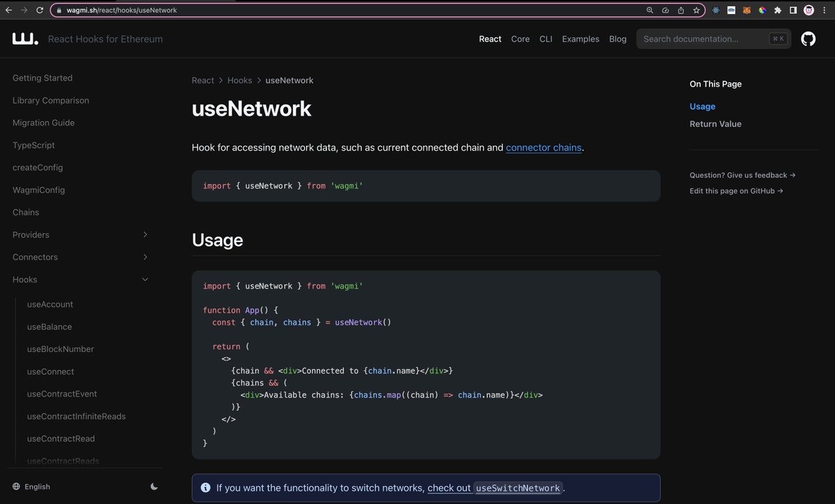Open the Extensions puzzle piece menu
This screenshot has width=835, height=504.
pyautogui.click(x=777, y=10)
